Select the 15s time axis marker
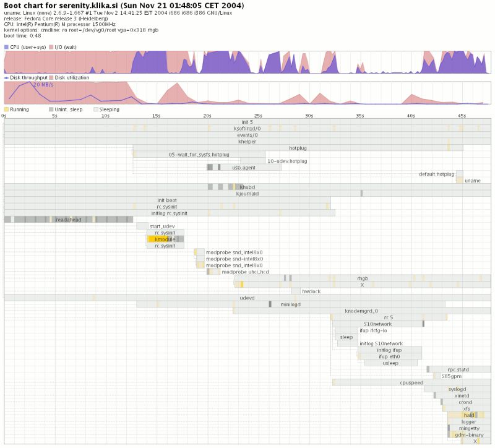Screen dimensions: 495x448 point(157,116)
